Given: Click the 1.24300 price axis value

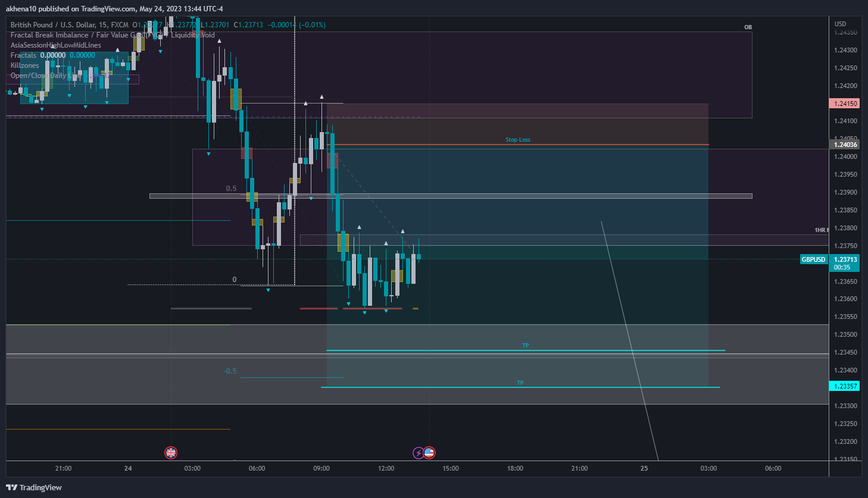Looking at the screenshot, I should click(845, 50).
